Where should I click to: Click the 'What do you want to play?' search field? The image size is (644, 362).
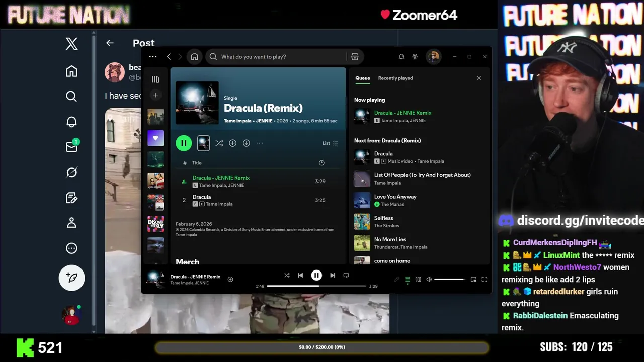276,57
